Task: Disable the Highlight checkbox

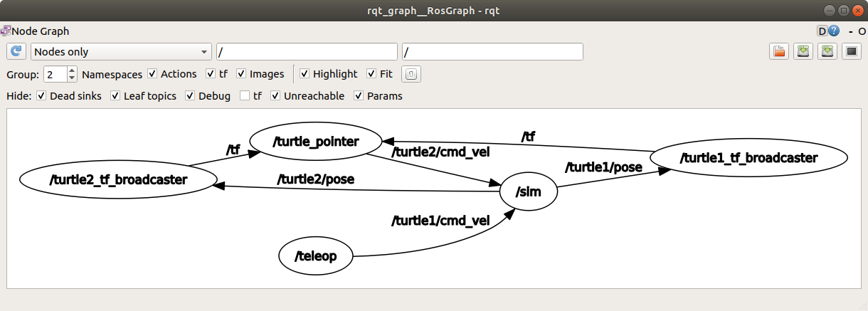Action: point(305,74)
